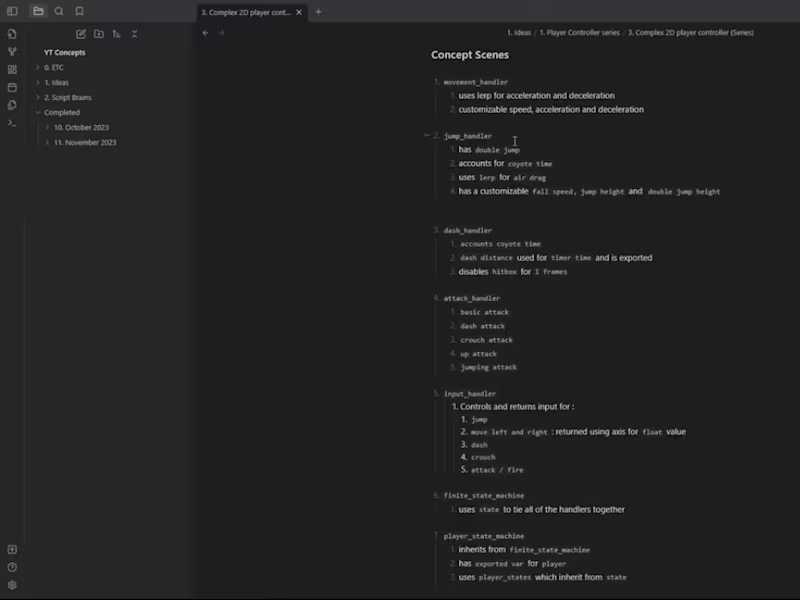Screen dimensions: 800x600
Task: Collapse all folders in file explorer
Action: click(135, 34)
